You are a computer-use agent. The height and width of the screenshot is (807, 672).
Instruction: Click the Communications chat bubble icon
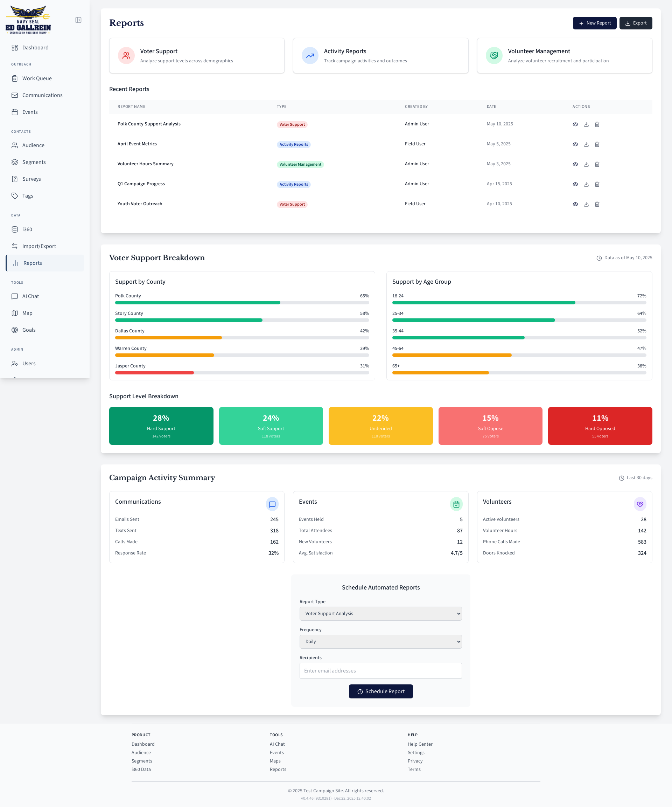click(272, 504)
